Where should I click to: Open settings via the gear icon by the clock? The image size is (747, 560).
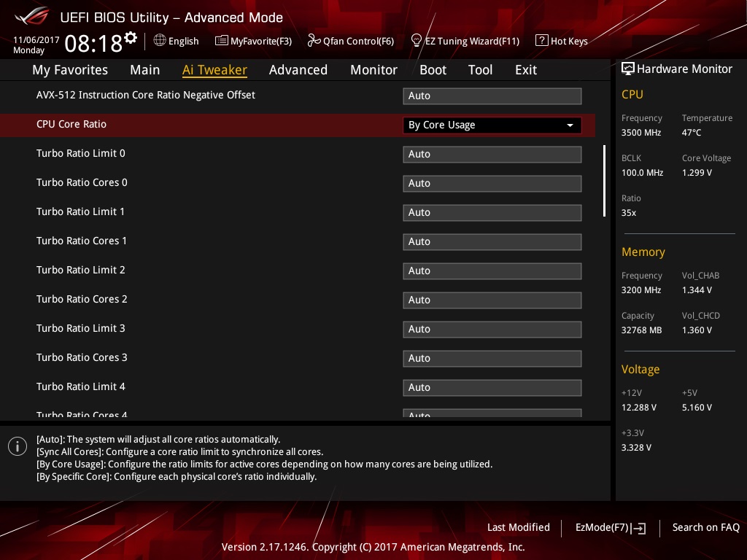[131, 38]
